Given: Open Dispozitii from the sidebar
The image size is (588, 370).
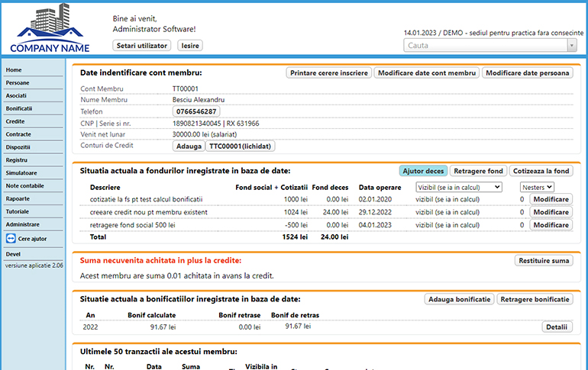Looking at the screenshot, I should [x=18, y=147].
